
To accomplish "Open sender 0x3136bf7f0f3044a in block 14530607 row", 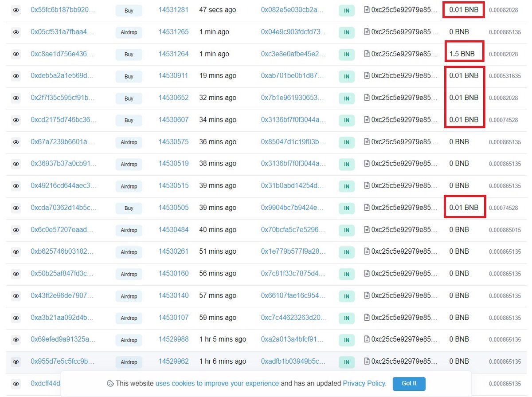I will pos(293,120).
